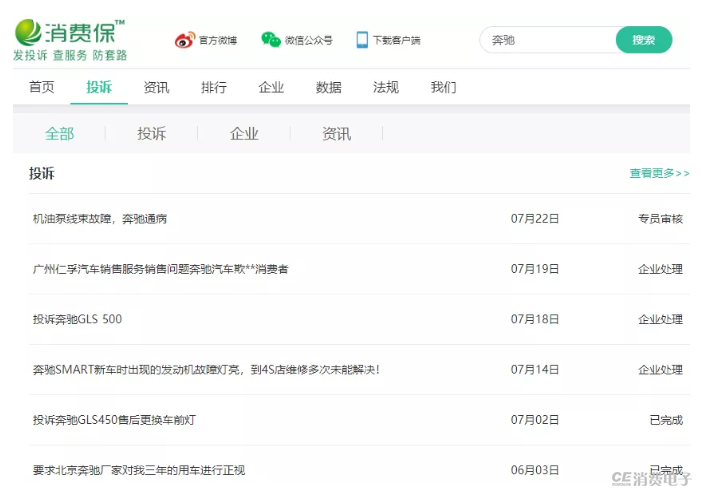702x496 pixels.
Task: Open the 法规 nav item
Action: pyautogui.click(x=386, y=87)
